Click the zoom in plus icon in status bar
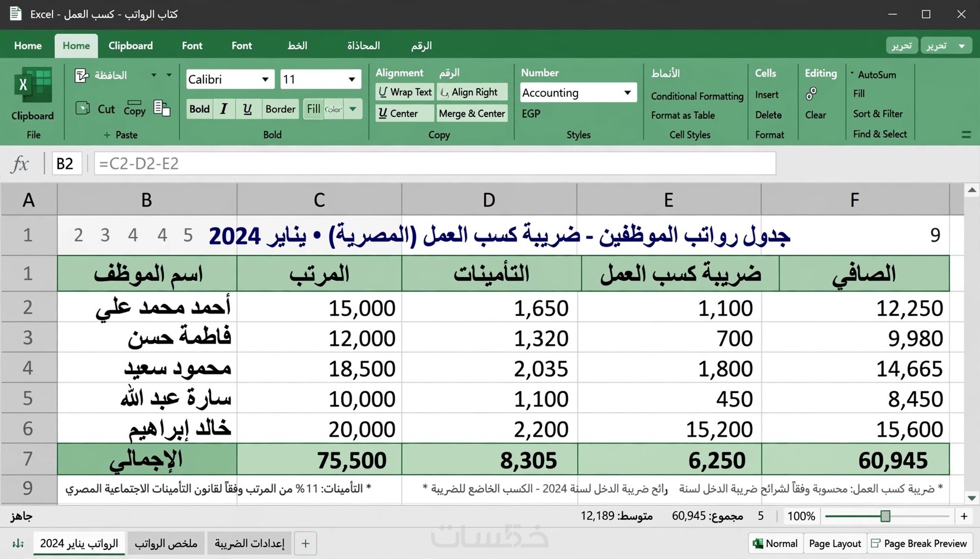The image size is (980, 559). (x=964, y=516)
